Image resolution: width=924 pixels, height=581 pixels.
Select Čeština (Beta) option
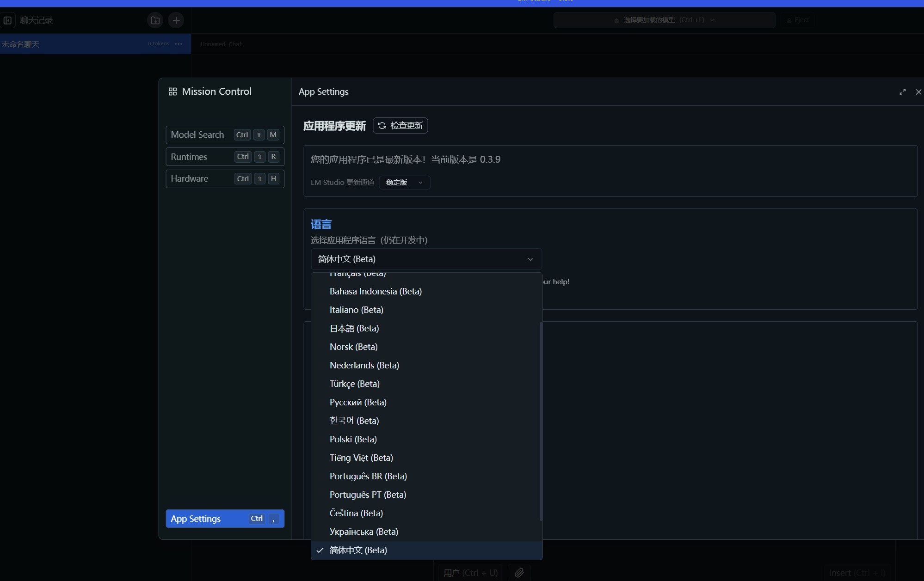[x=425, y=513]
